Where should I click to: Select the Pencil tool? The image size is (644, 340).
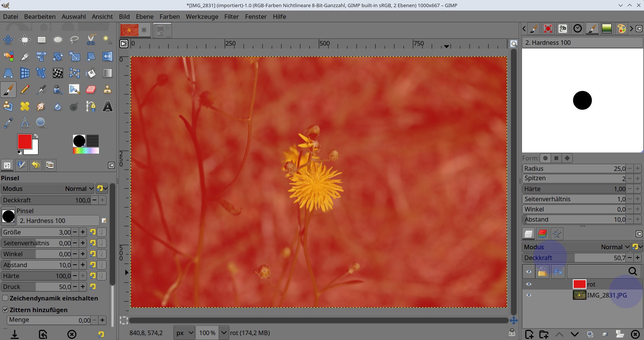(25, 90)
